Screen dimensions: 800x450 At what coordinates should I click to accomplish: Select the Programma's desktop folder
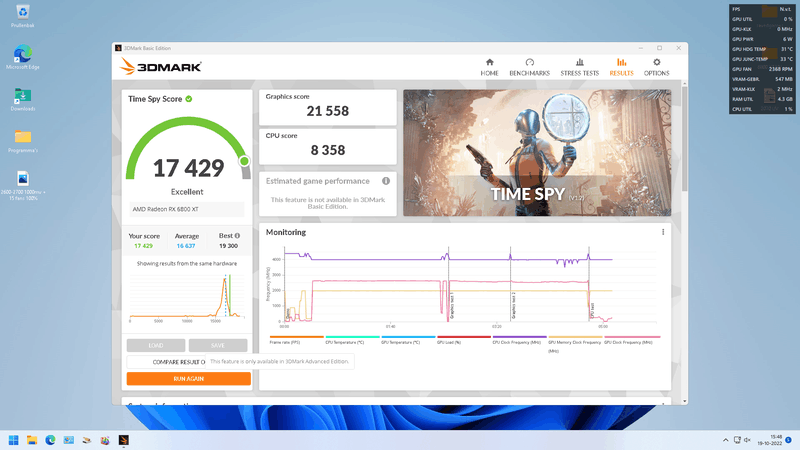(x=22, y=141)
